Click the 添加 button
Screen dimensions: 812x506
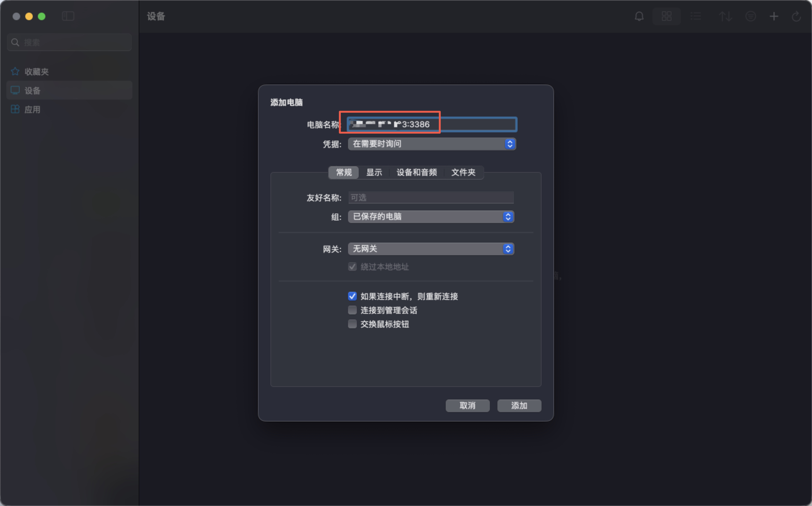pos(519,405)
